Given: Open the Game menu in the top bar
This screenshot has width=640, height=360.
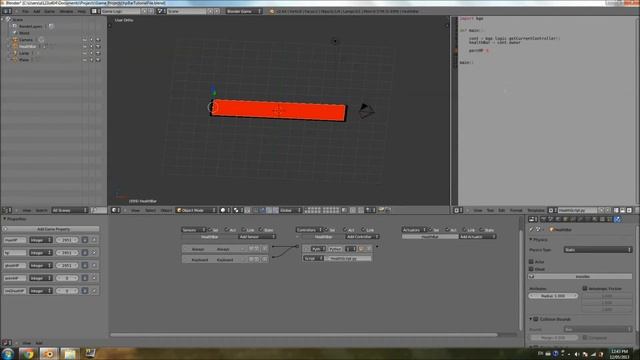Looking at the screenshot, I should (49, 11).
